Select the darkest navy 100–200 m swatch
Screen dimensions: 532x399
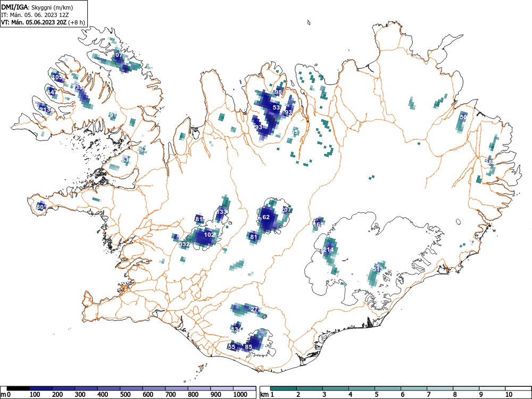pos(41,388)
